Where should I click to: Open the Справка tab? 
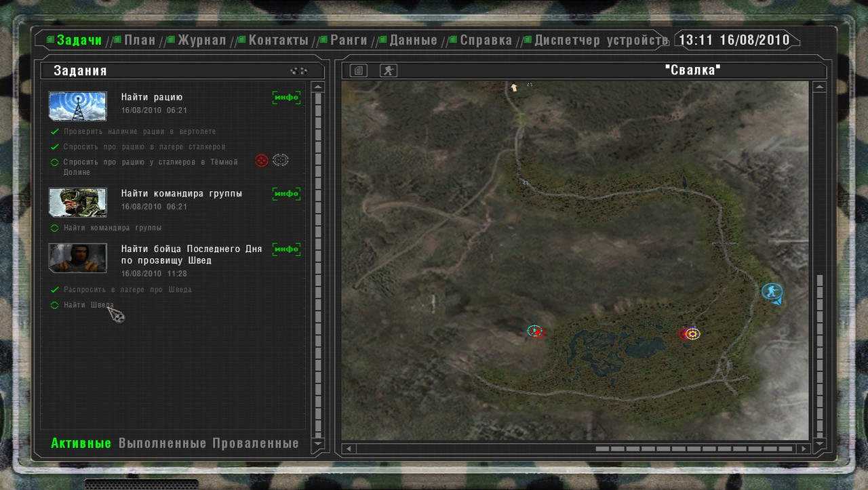[486, 40]
